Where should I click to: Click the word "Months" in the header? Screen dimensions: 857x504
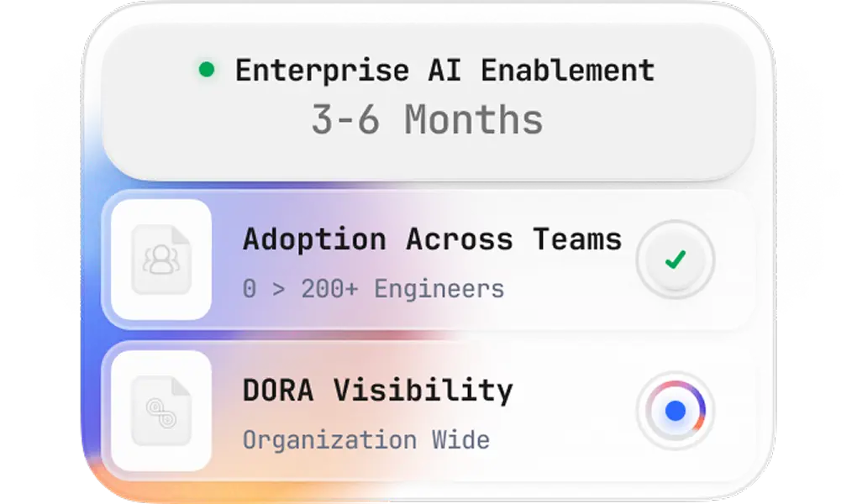474,120
